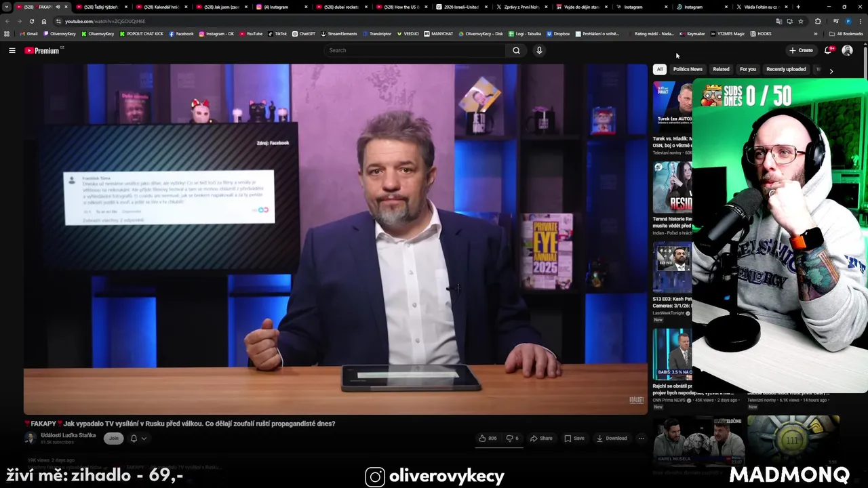Select the All filter chip
The height and width of the screenshot is (488, 868).
pyautogui.click(x=659, y=69)
